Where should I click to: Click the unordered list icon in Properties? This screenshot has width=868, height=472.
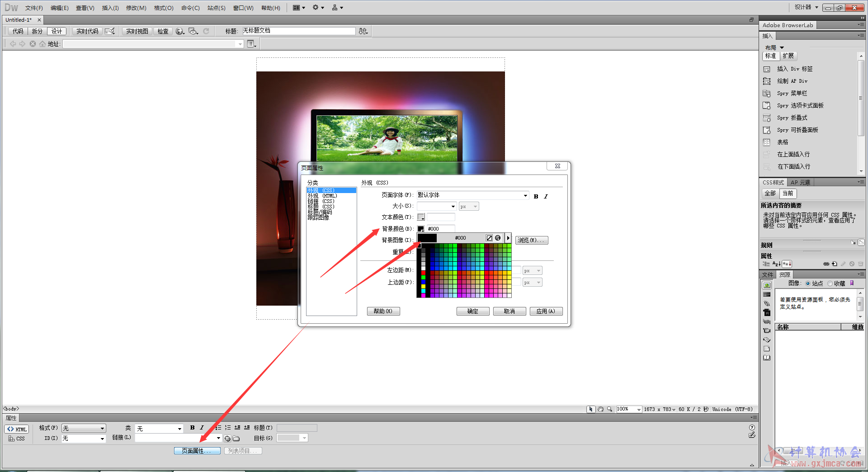(x=218, y=428)
